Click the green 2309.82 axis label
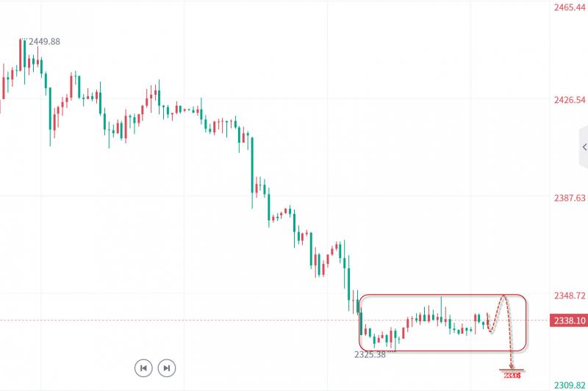588x391 pixels. [568, 384]
